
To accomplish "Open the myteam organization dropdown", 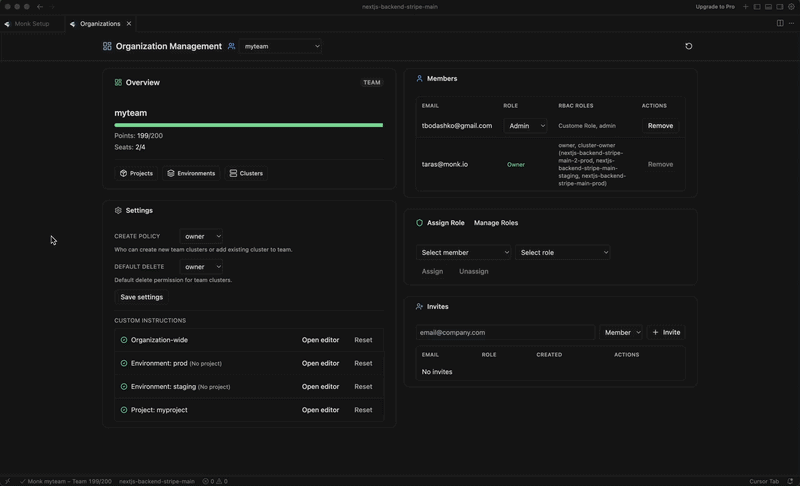I will [x=281, y=46].
